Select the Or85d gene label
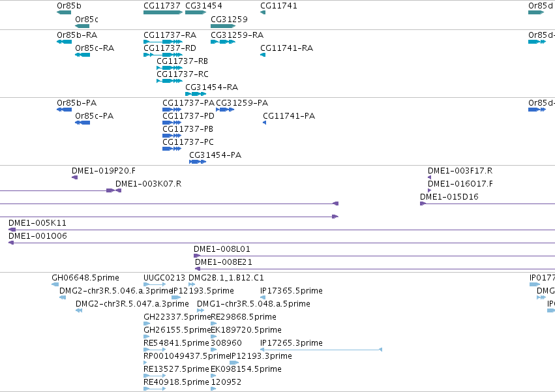The width and height of the screenshot is (555, 392). [541, 6]
